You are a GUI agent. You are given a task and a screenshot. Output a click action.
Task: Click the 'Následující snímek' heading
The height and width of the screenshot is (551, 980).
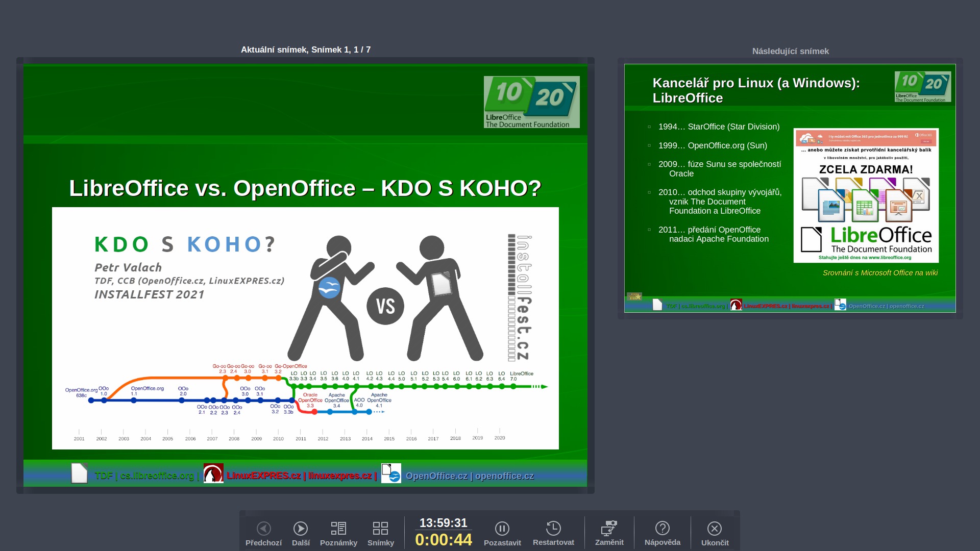tap(790, 51)
